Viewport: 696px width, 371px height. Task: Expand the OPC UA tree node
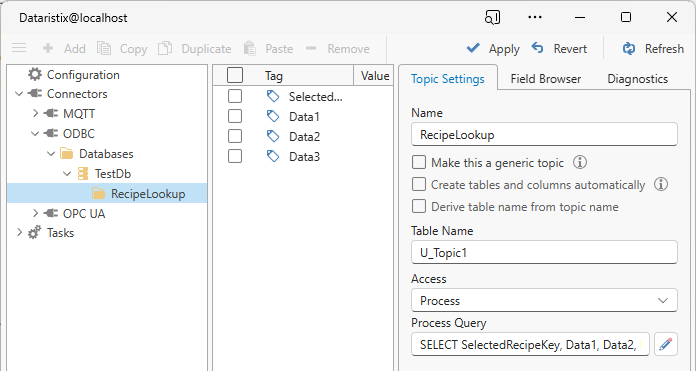point(36,213)
